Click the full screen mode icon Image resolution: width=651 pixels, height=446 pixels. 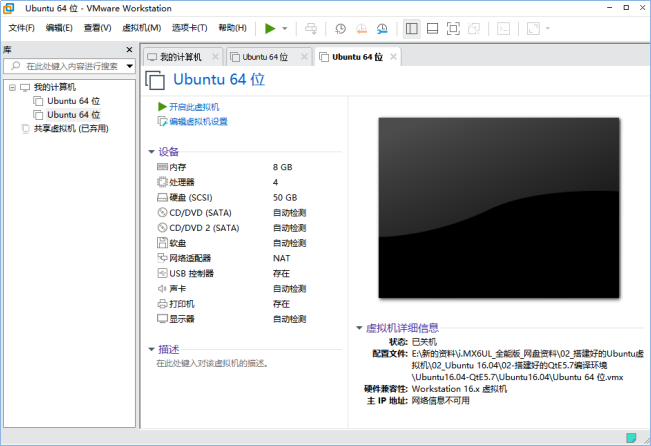(x=453, y=28)
